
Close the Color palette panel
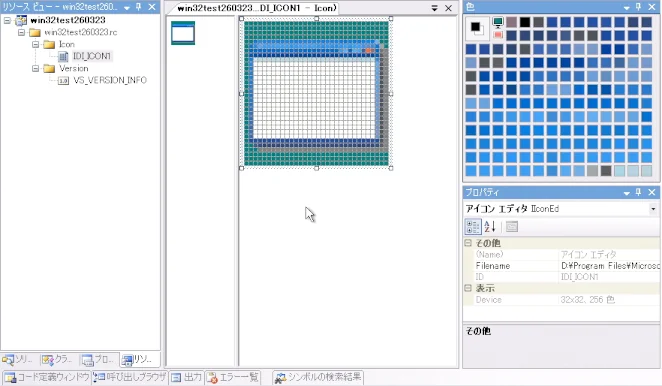[x=652, y=7]
